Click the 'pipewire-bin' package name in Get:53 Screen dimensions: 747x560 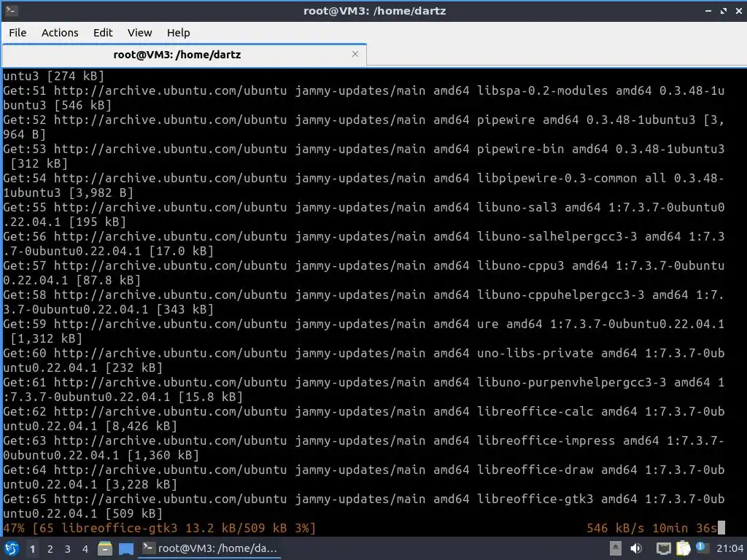pyautogui.click(x=521, y=149)
